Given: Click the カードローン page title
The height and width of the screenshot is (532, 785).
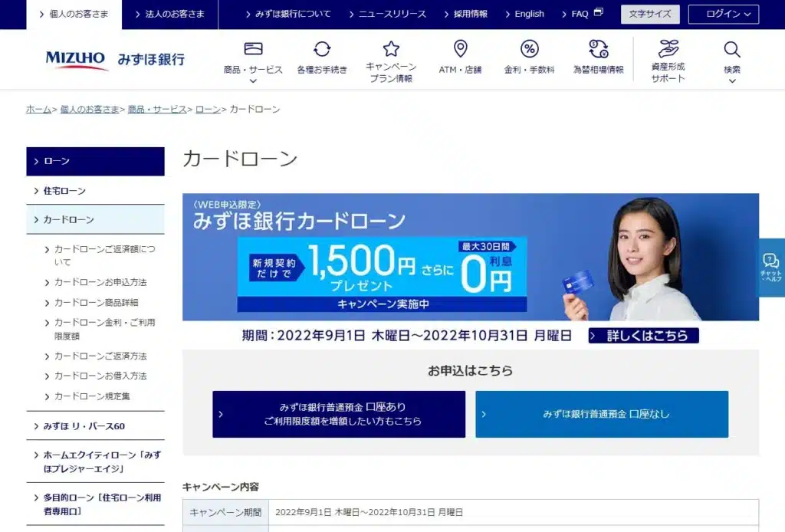Looking at the screenshot, I should 240,159.
